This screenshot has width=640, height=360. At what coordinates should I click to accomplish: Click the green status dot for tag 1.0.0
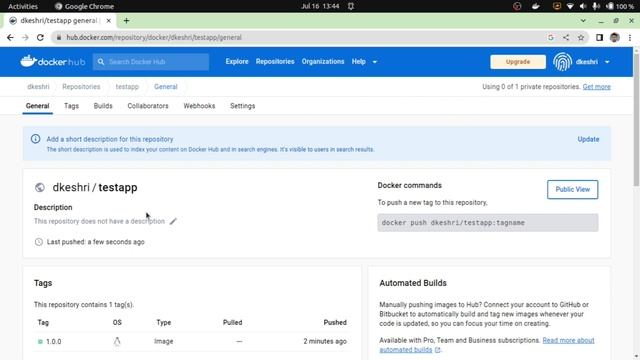coord(40,342)
